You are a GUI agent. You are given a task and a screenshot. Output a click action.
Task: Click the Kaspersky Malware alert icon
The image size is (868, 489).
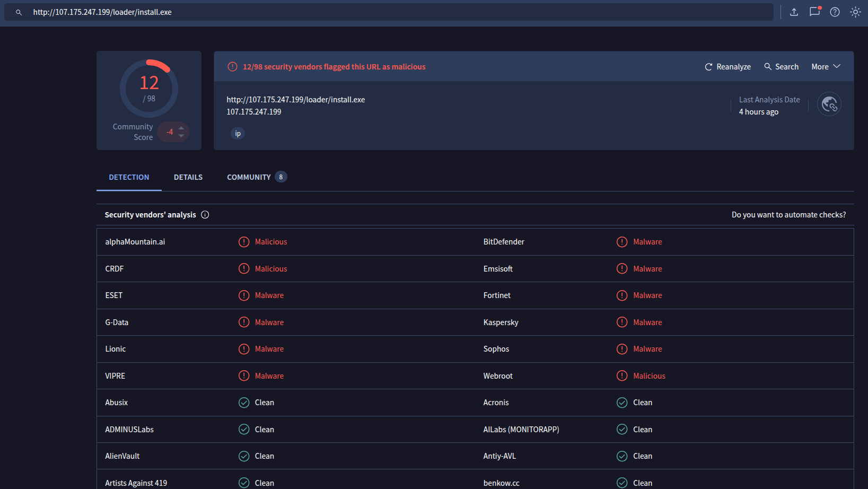click(x=622, y=322)
